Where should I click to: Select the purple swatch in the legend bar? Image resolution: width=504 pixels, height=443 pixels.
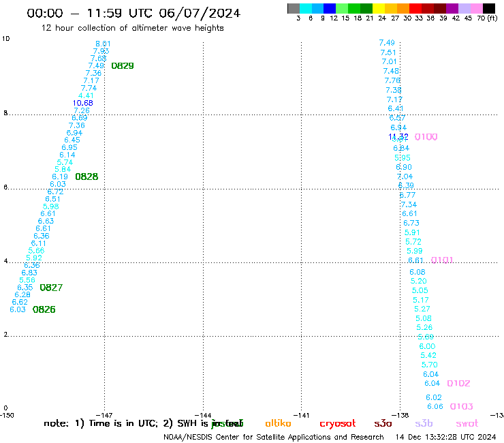click(x=452, y=8)
